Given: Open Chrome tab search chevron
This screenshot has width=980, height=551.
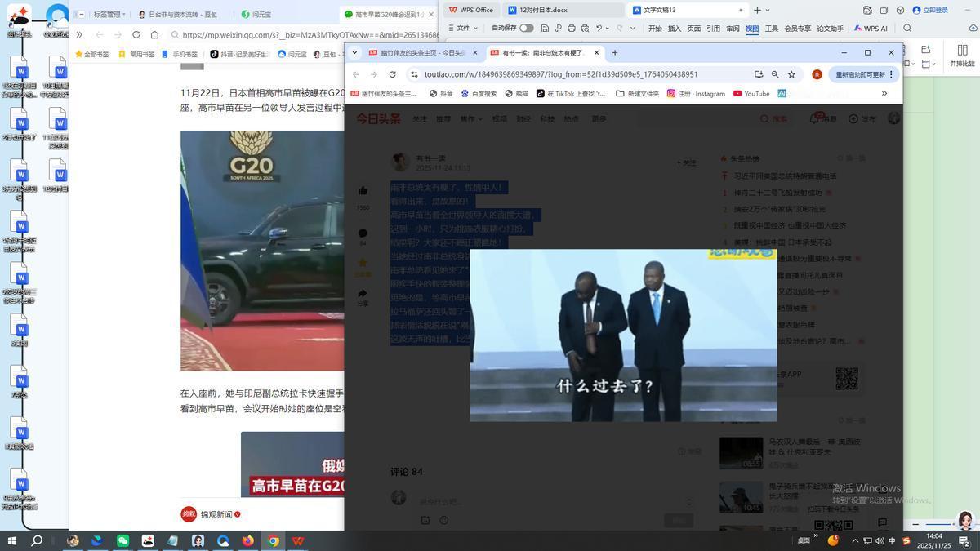Looking at the screenshot, I should pos(354,52).
